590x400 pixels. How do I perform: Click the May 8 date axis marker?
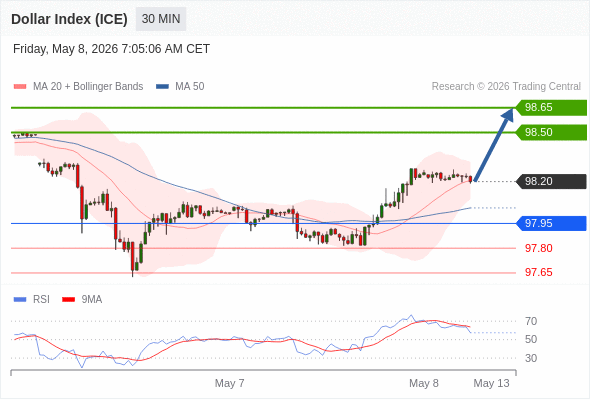point(424,383)
